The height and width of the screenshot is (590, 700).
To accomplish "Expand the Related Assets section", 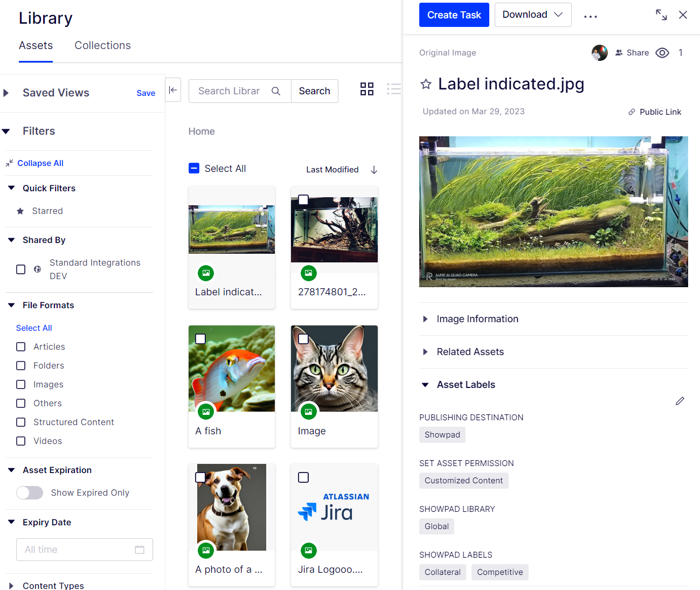I will (470, 352).
